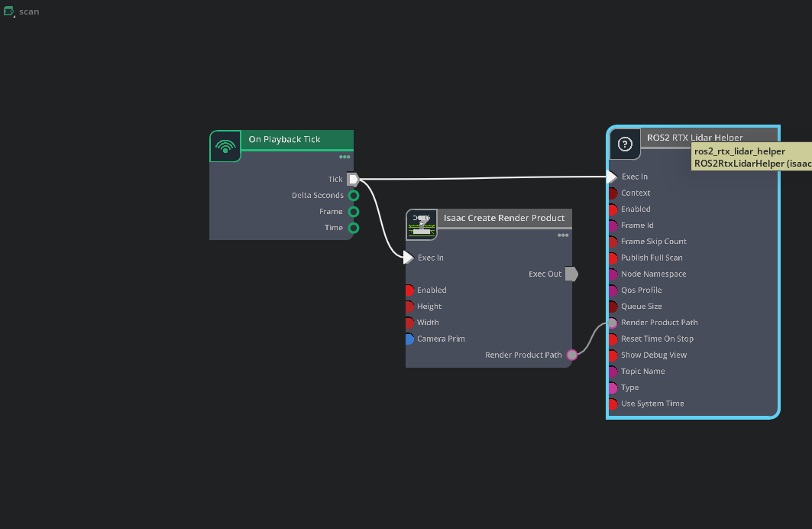812x529 pixels.
Task: Click the Frame output port
Action: pyautogui.click(x=354, y=212)
